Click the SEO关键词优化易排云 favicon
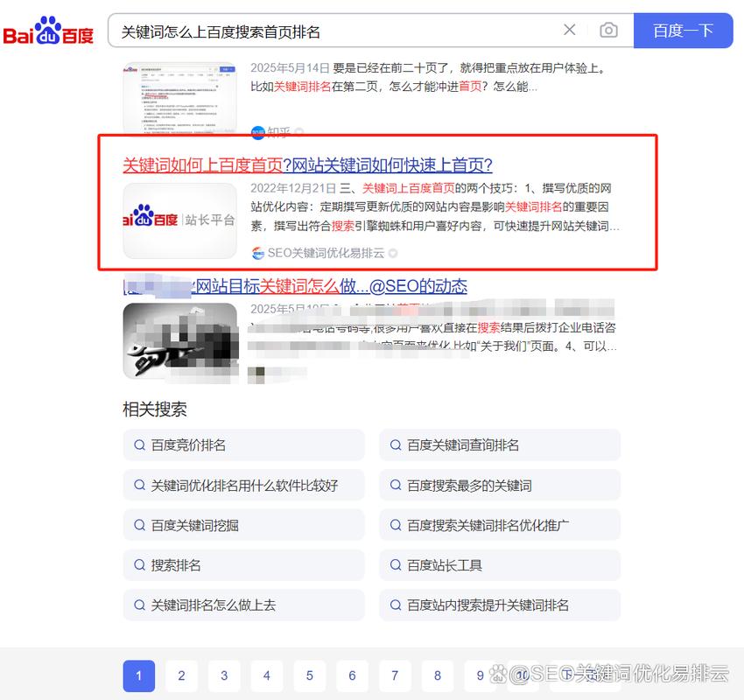This screenshot has width=744, height=700. [x=258, y=253]
